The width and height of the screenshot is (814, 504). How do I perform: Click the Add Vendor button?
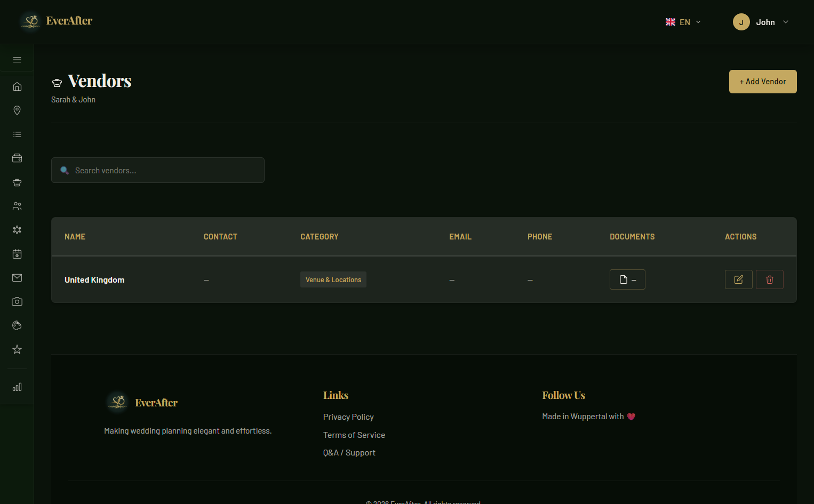click(762, 82)
